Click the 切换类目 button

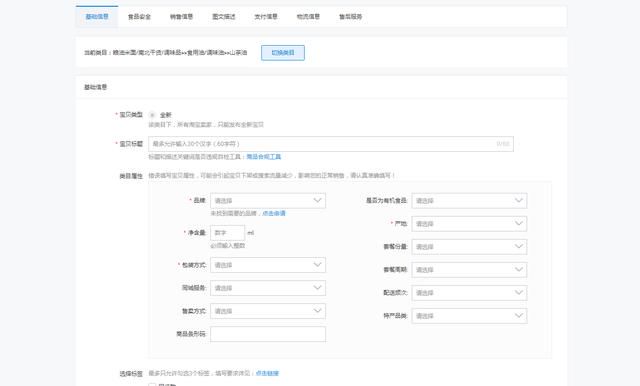[283, 53]
